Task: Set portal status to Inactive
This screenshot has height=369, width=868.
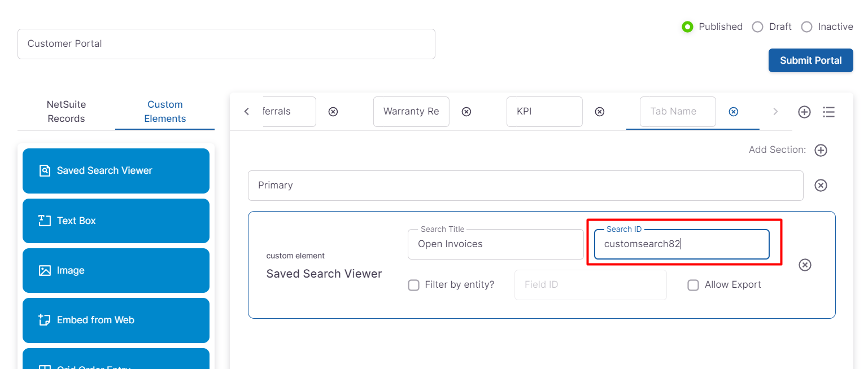Action: coord(806,27)
